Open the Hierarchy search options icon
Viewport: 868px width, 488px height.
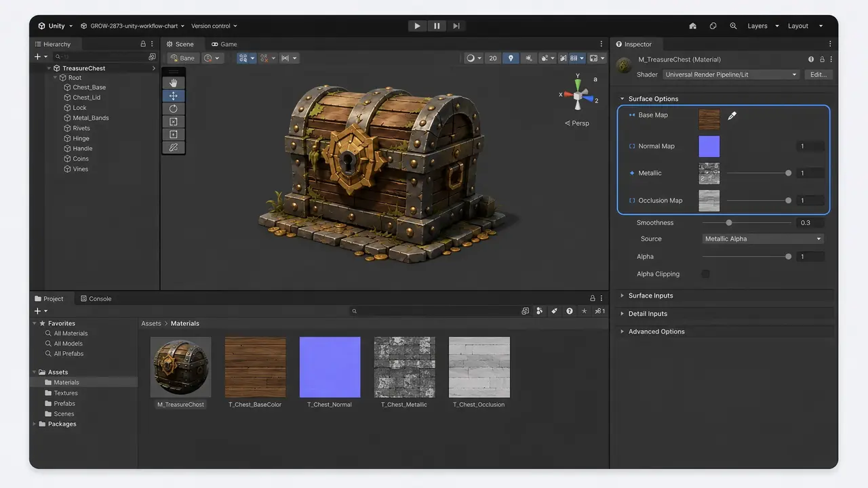tap(152, 57)
